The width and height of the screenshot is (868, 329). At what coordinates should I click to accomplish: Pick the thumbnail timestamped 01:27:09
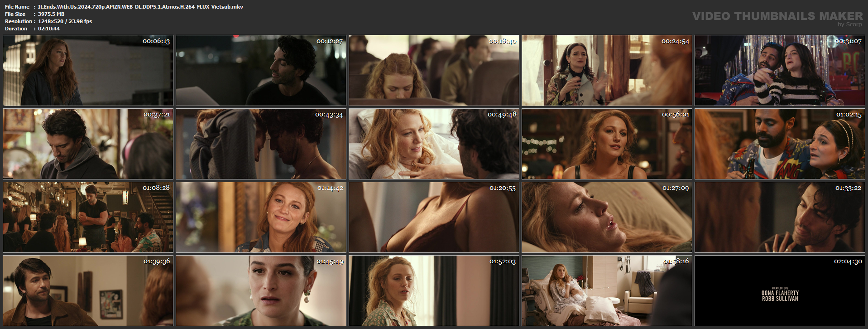click(x=607, y=217)
